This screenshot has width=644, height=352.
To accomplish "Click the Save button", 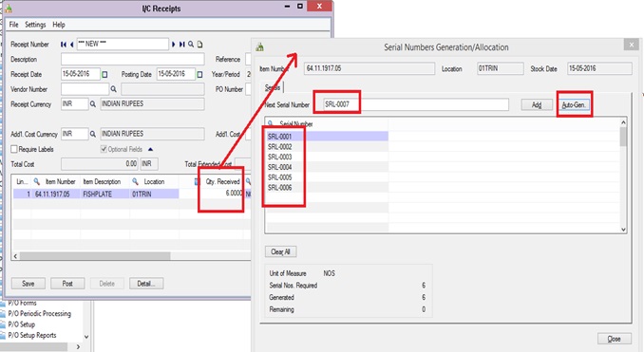I will 28,284.
